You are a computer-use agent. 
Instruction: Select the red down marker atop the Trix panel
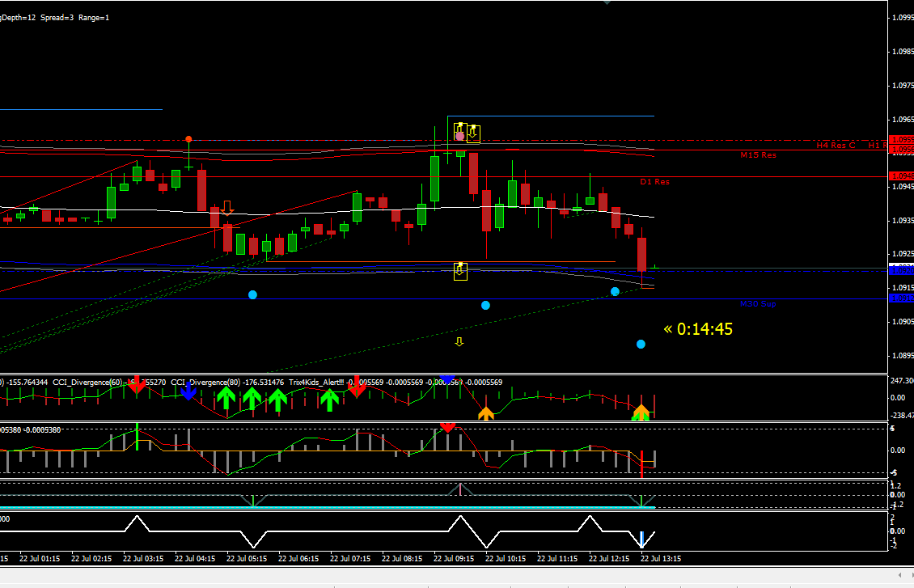447,428
